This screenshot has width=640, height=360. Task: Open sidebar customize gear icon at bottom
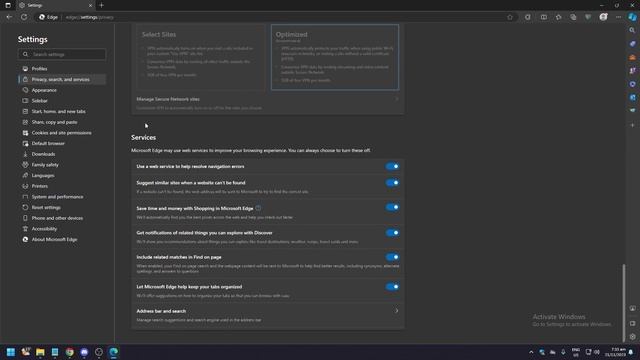632,337
